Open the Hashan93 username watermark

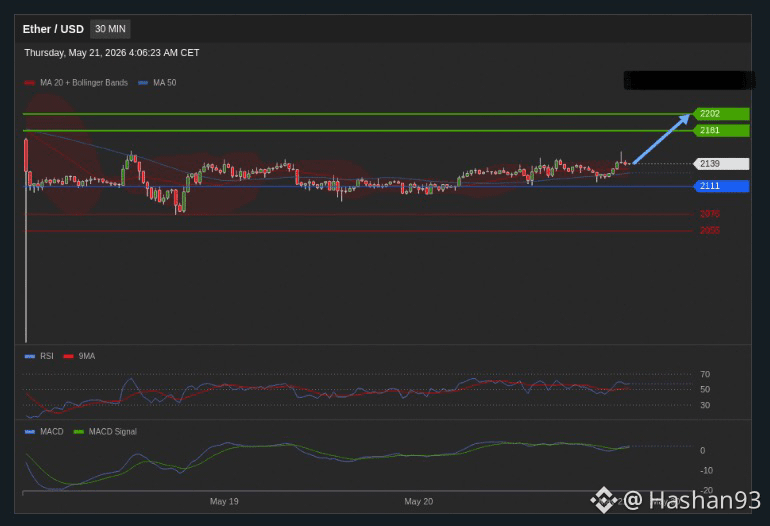[692, 500]
